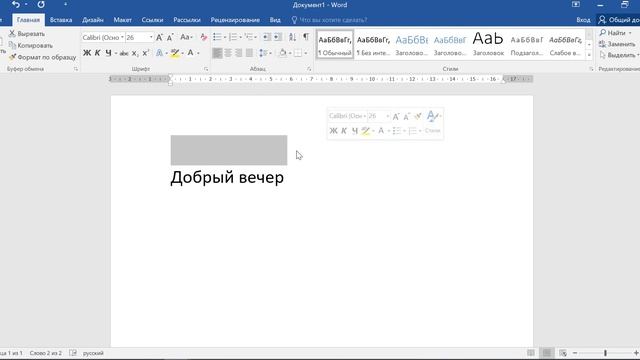Center the text alignment

pyautogui.click(x=228, y=53)
